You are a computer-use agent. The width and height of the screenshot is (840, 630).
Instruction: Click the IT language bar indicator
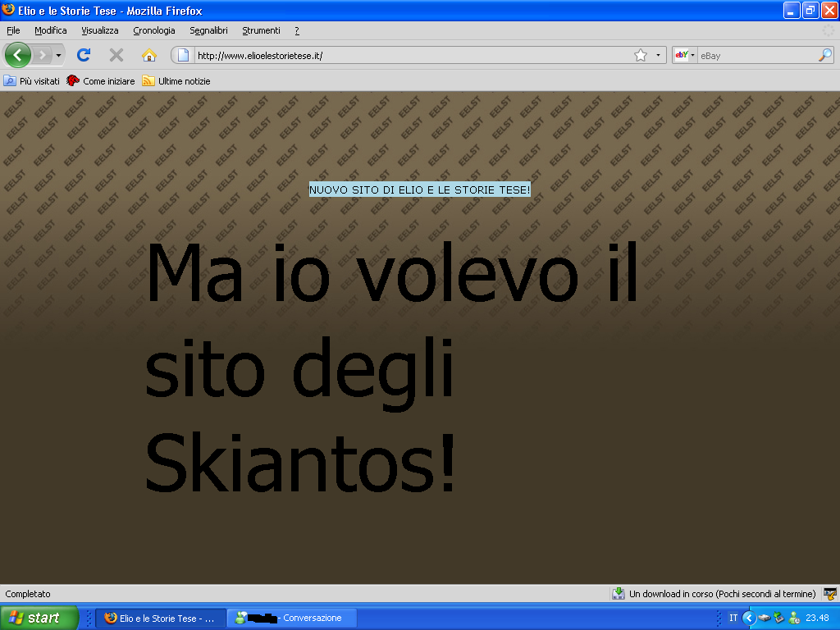coord(733,619)
